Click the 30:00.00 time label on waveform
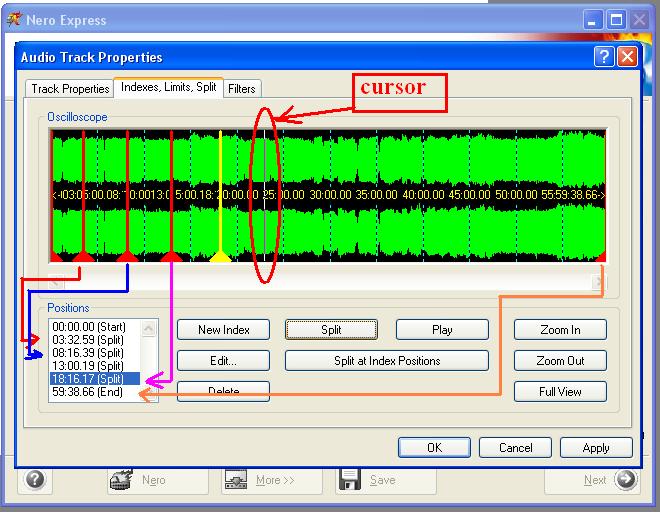Screen dimensions: 660x512 click(x=330, y=195)
